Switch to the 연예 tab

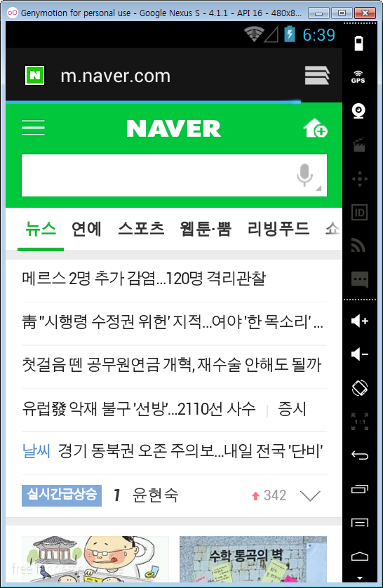click(x=86, y=228)
